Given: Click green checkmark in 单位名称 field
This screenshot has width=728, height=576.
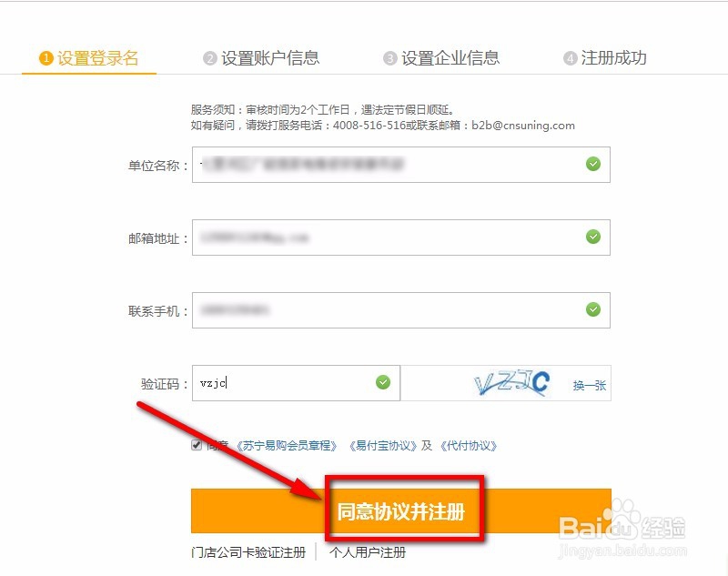Looking at the screenshot, I should [x=593, y=164].
